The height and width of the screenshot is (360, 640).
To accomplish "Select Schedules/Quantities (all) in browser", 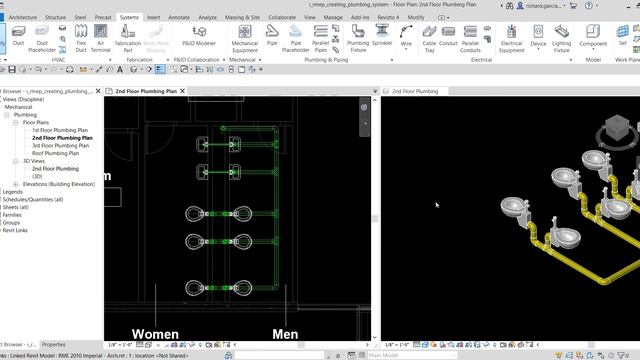I will (x=33, y=200).
